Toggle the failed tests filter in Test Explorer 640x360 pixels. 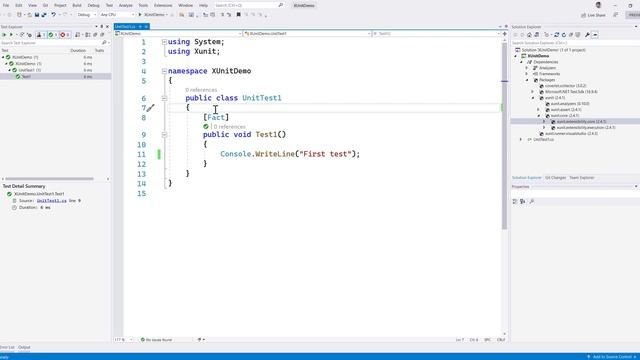coord(65,35)
